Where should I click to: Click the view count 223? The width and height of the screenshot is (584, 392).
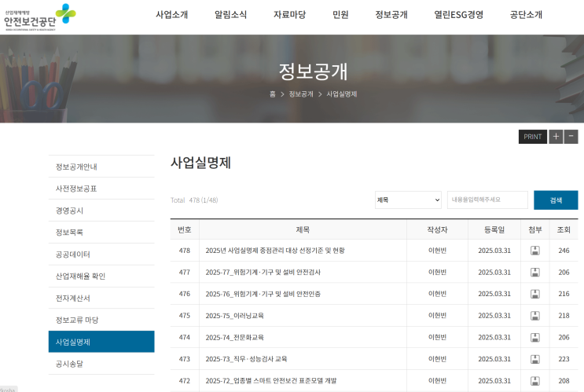tap(564, 359)
